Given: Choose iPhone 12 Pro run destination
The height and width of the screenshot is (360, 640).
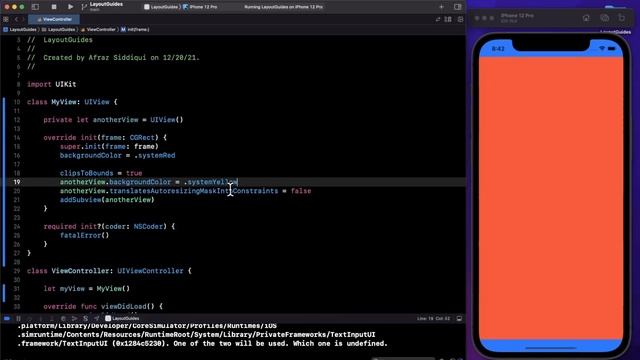Looking at the screenshot, I should click(x=200, y=7).
